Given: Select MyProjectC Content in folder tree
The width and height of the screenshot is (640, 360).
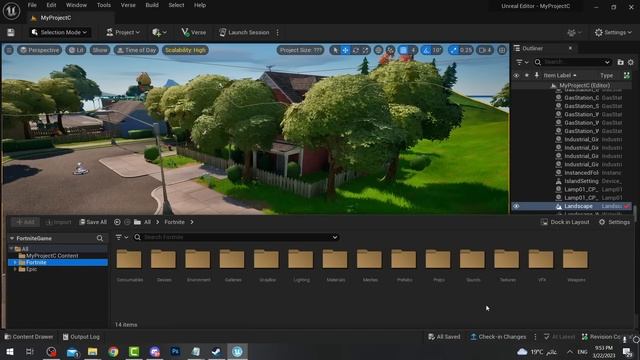Looking at the screenshot, I should click(52, 256).
